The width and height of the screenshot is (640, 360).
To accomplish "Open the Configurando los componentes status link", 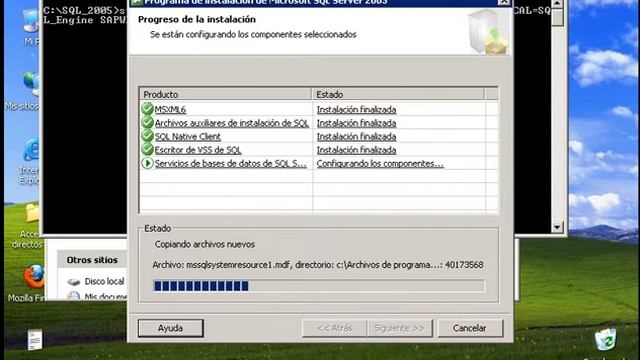I will 380,163.
